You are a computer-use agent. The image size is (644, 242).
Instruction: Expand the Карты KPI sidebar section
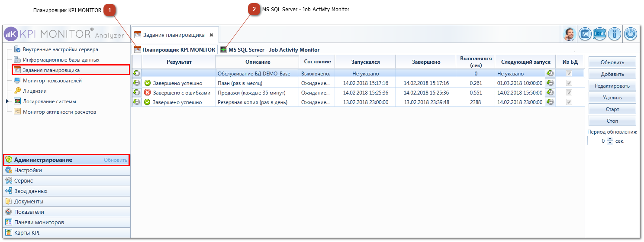point(66,233)
